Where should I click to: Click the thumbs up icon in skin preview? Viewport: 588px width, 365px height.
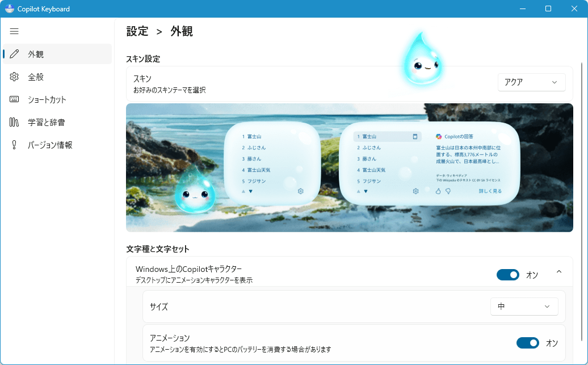tap(438, 191)
